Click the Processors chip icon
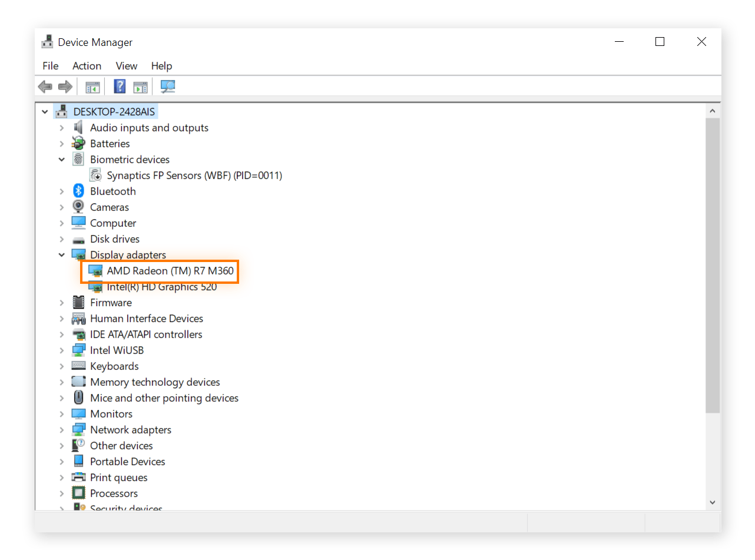 [x=78, y=493]
